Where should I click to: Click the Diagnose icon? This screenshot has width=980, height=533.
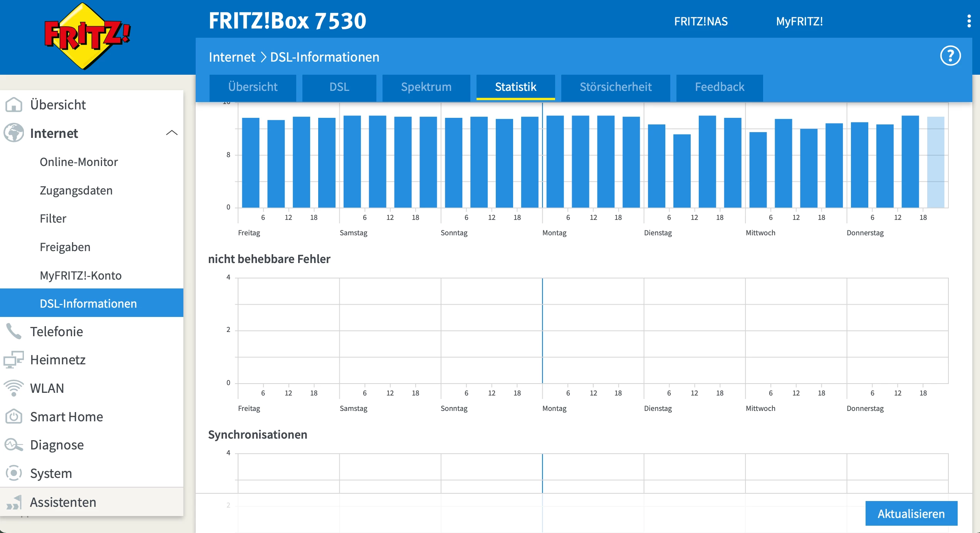coord(14,445)
